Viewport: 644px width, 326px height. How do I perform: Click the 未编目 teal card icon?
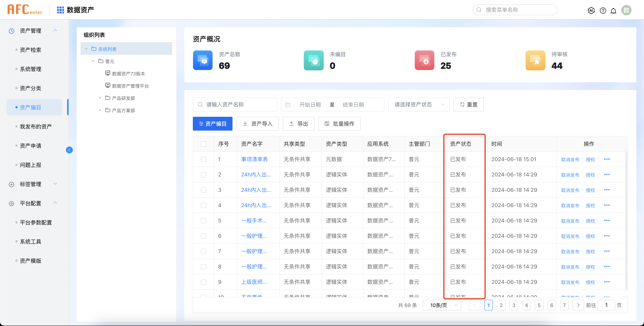[x=314, y=60]
